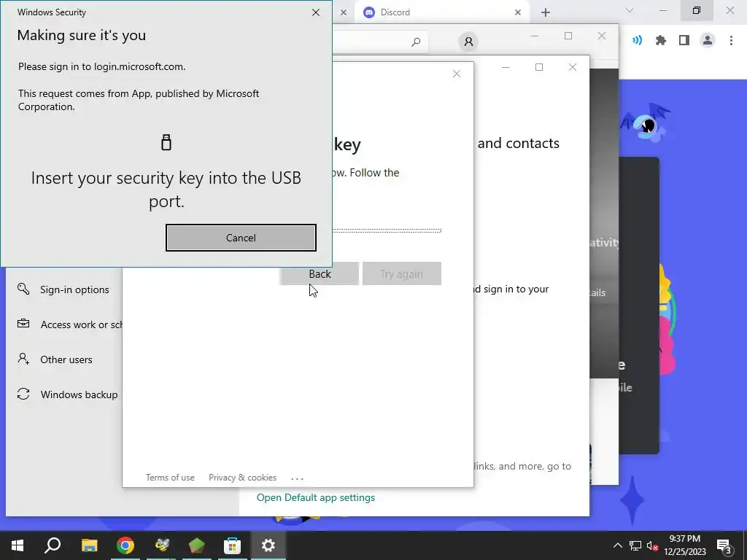Open Default app settings link
The width and height of the screenshot is (747, 560).
click(315, 497)
